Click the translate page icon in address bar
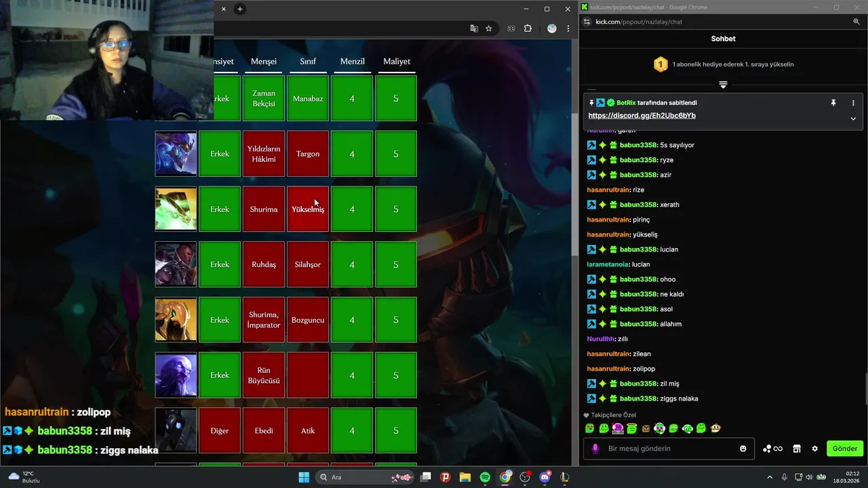 (474, 28)
